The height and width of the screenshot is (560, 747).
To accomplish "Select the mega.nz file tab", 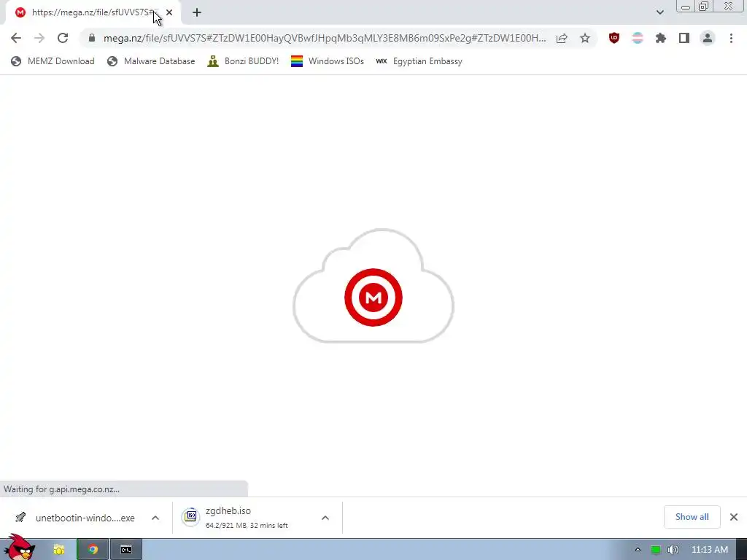I will tap(93, 12).
